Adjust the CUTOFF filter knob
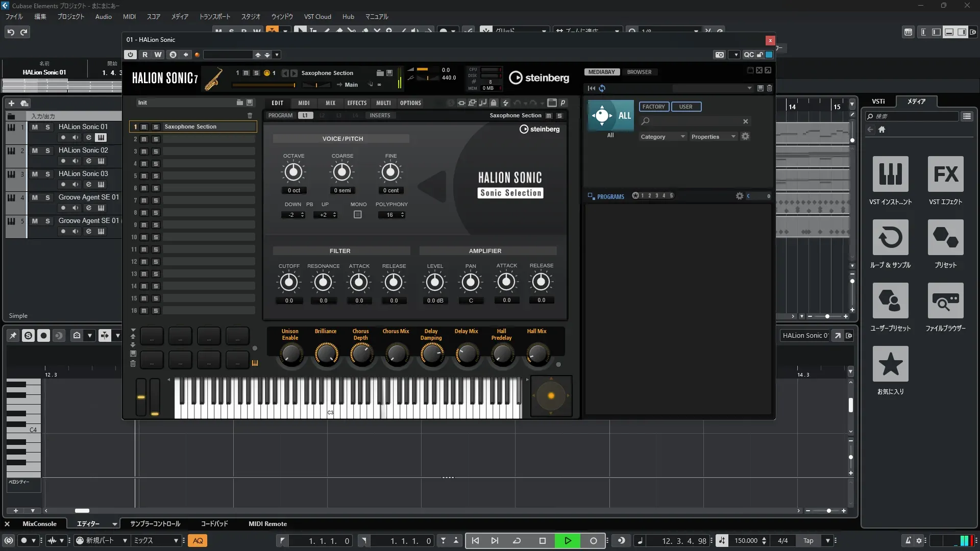980x551 pixels. coord(289,282)
